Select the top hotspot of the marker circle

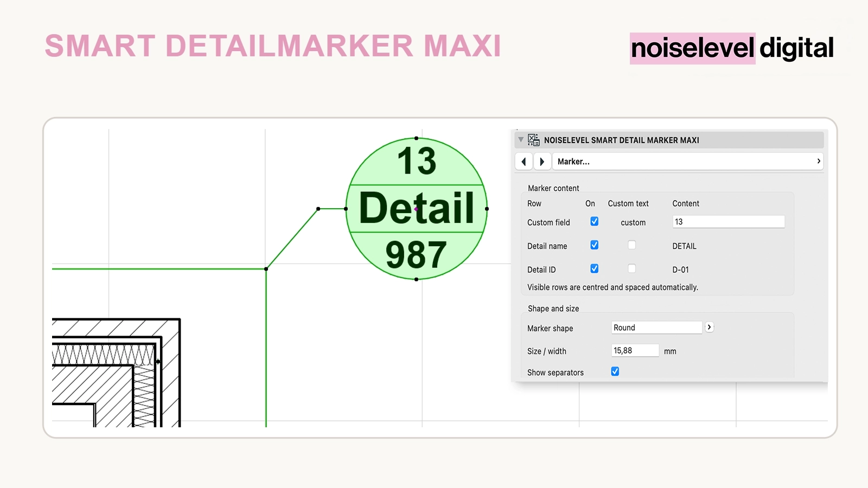[x=416, y=138]
